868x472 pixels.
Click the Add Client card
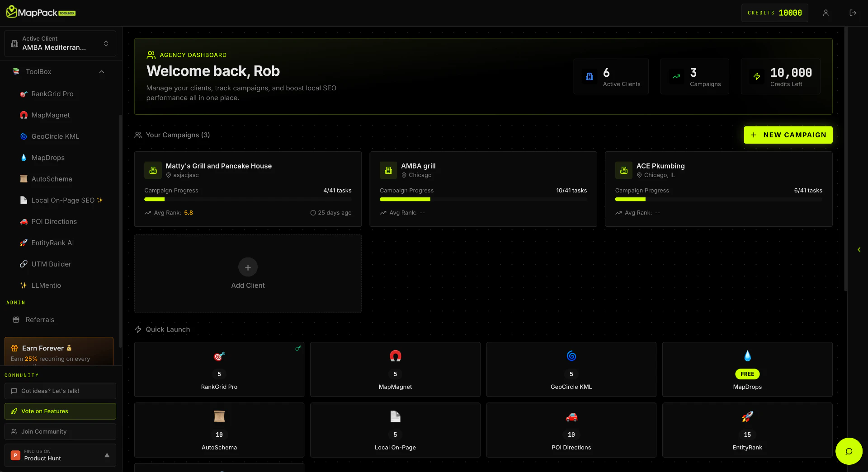pos(248,274)
